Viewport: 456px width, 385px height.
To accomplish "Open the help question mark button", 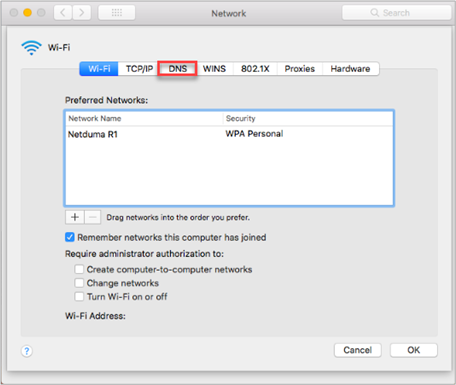I will point(27,351).
